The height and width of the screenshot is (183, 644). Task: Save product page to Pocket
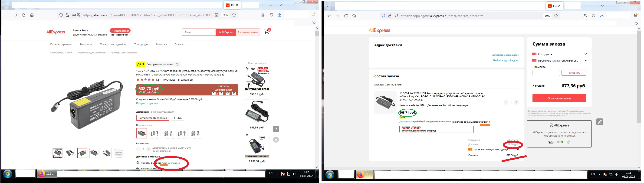[x=271, y=15]
